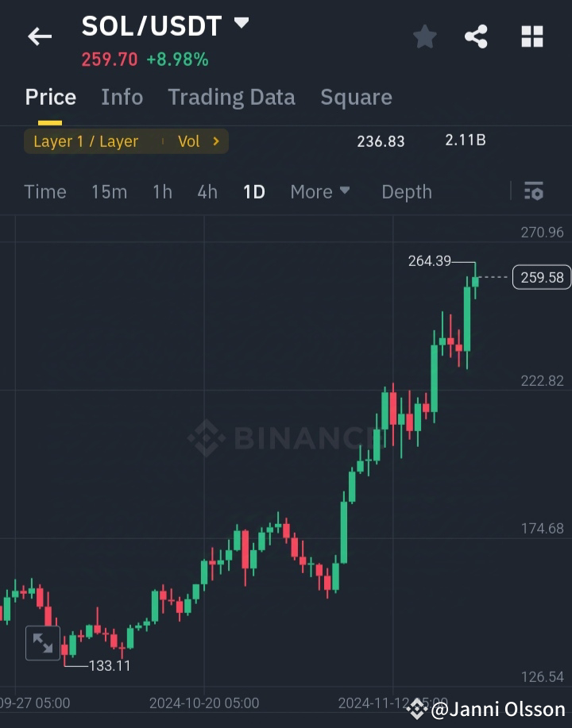Select the Info tab
This screenshot has width=572, height=728.
122,97
